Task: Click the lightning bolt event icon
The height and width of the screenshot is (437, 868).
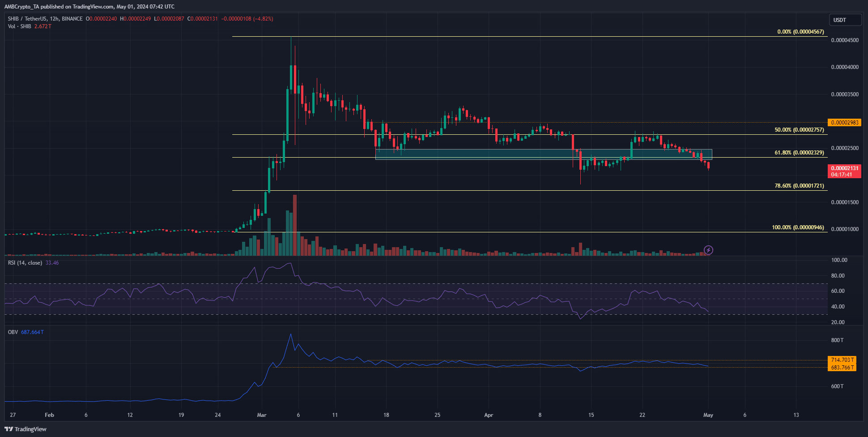Action: coord(708,250)
